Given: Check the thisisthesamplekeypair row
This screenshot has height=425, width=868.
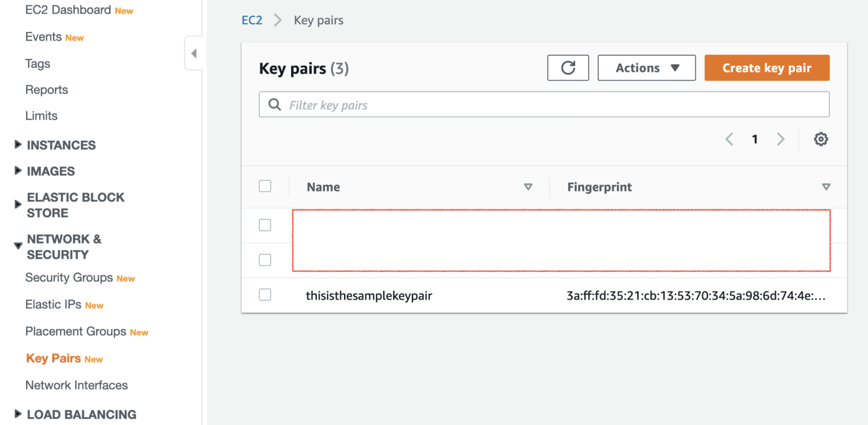Looking at the screenshot, I should click(x=265, y=294).
